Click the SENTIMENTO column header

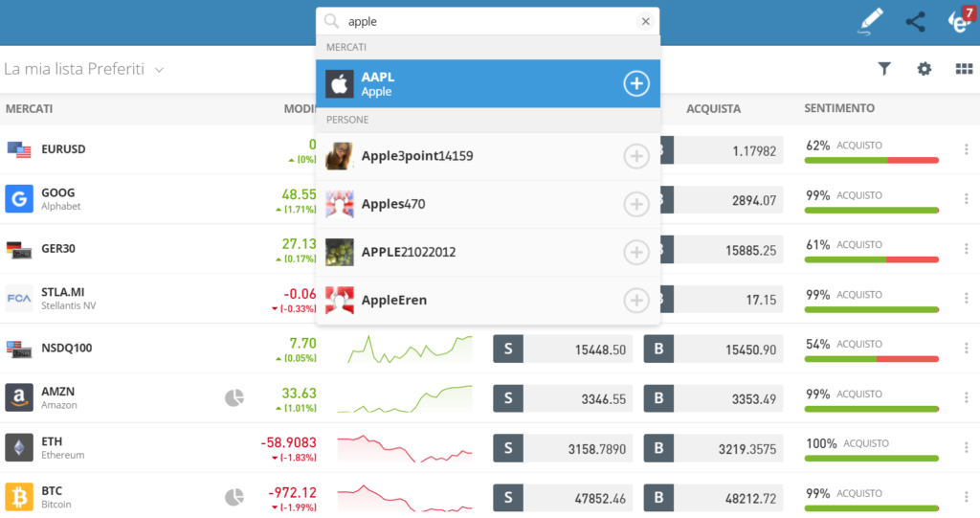838,108
